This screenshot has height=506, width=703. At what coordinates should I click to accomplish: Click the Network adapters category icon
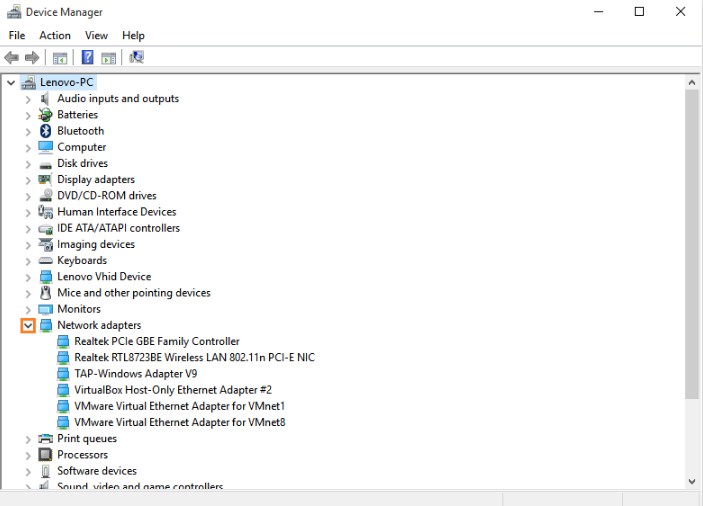[x=46, y=325]
